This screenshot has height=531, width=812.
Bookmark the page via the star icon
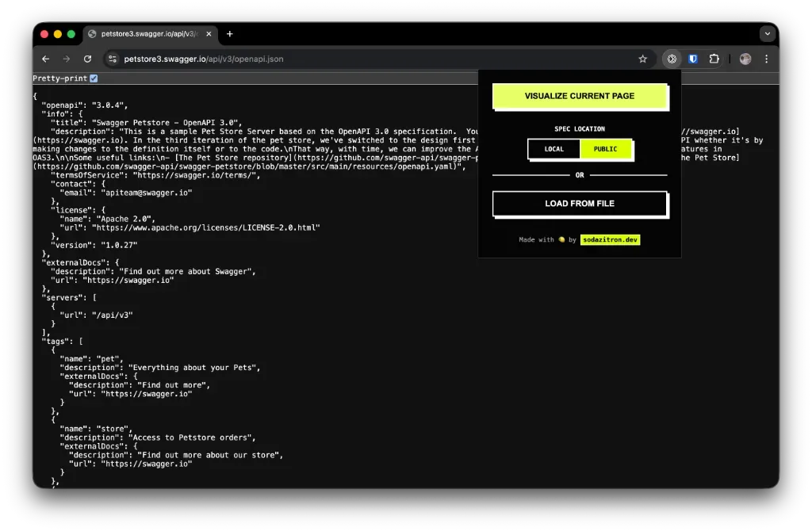643,59
